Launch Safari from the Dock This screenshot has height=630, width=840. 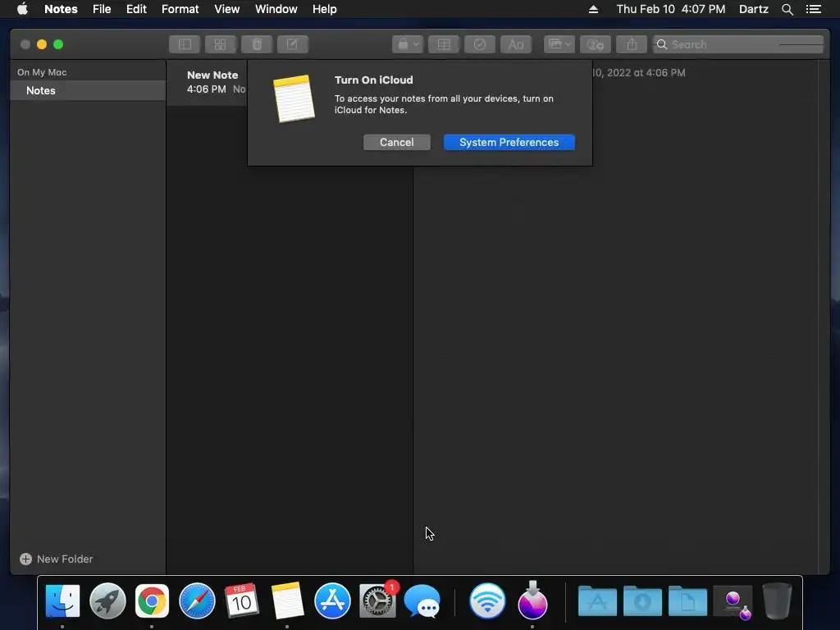click(197, 601)
